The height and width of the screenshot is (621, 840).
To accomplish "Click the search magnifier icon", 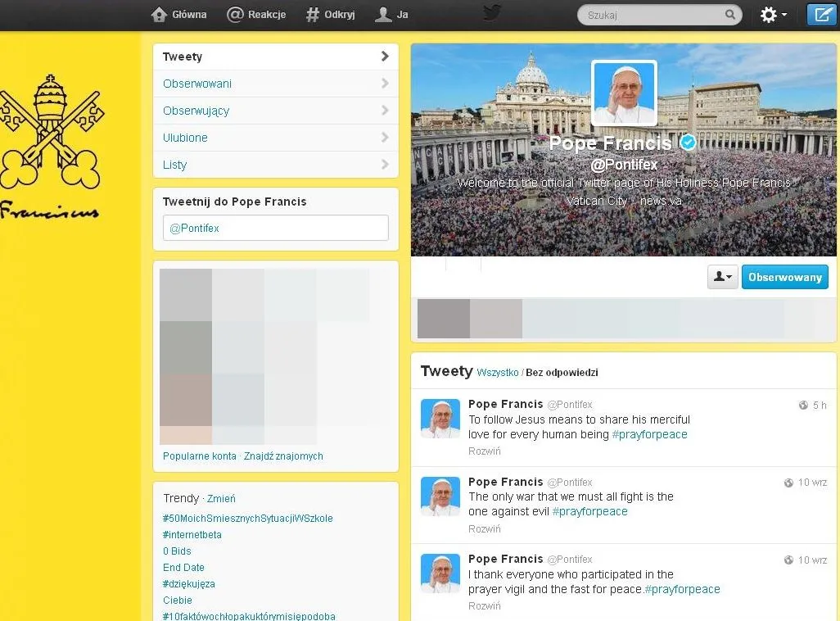I will click(x=731, y=14).
